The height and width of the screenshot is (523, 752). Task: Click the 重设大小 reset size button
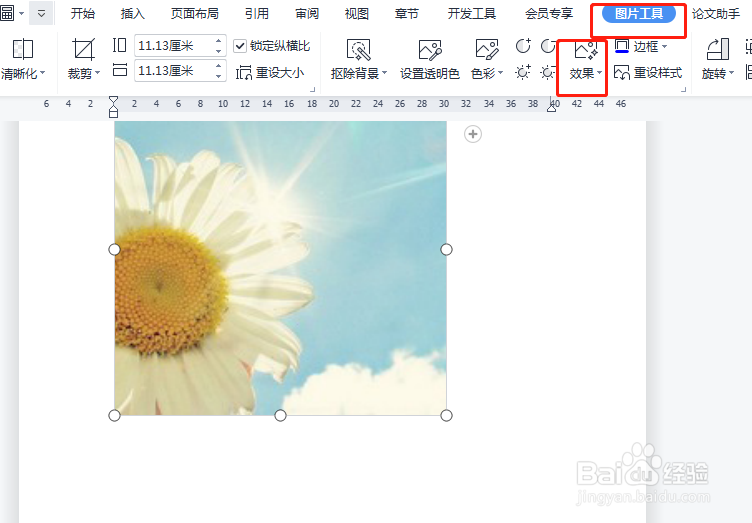[x=270, y=73]
